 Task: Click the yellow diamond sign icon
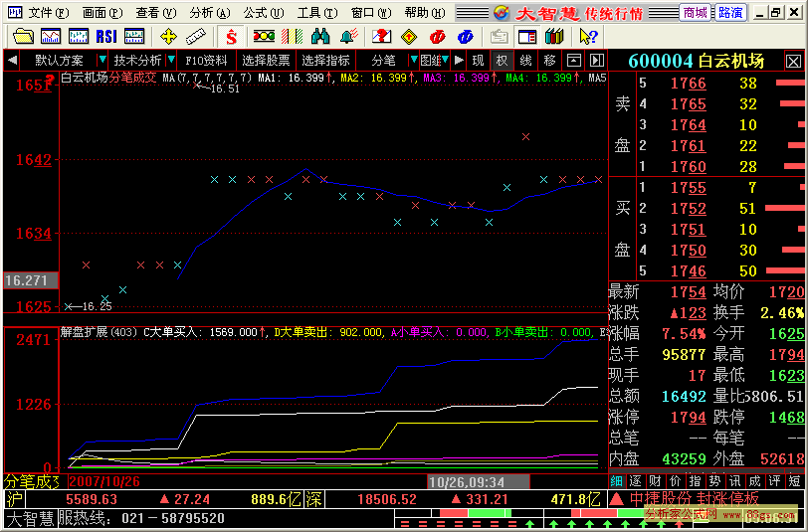point(409,37)
